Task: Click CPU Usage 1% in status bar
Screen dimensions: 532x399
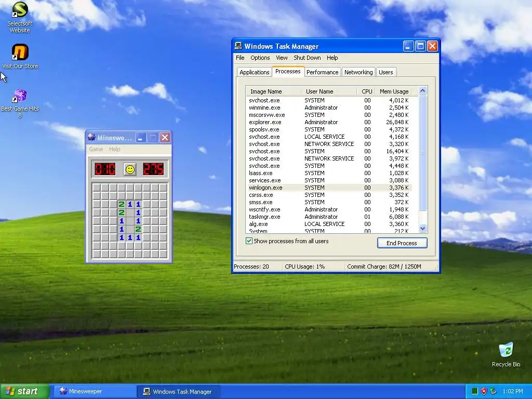Action: tap(304, 267)
